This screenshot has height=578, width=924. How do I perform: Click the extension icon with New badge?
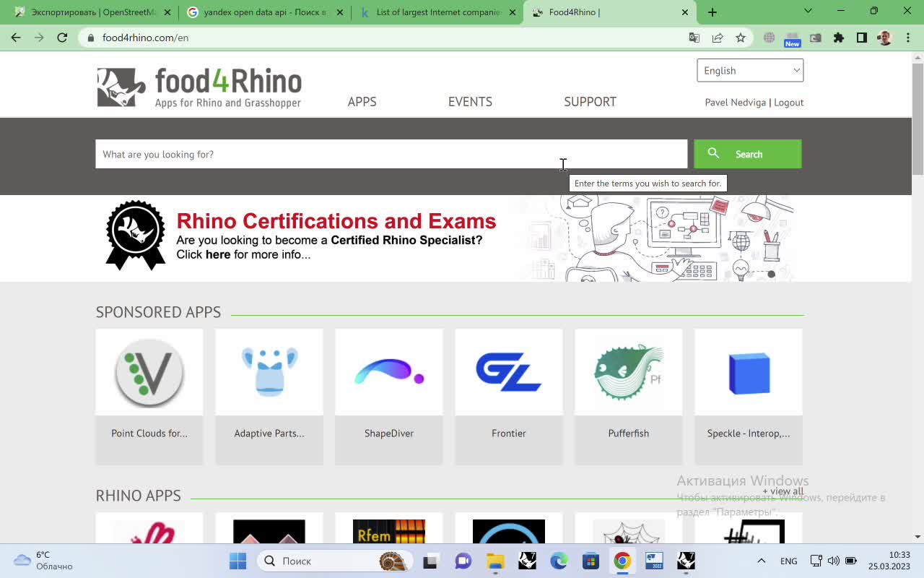pyautogui.click(x=793, y=39)
